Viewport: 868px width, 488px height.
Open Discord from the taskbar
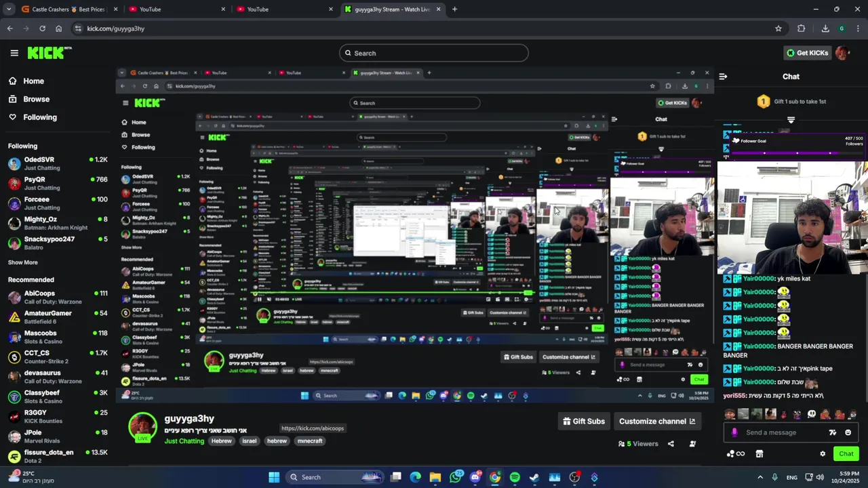pyautogui.click(x=475, y=477)
